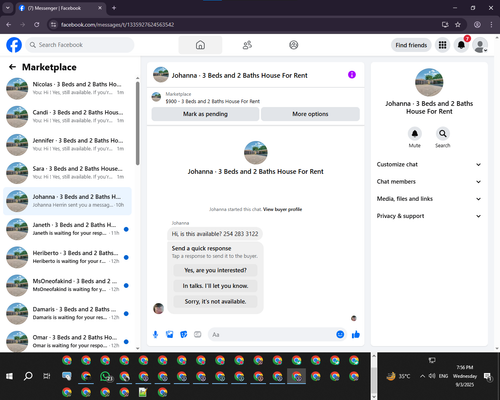Open the Chrome three-dot menu
The image size is (500, 400).
pos(491,25)
